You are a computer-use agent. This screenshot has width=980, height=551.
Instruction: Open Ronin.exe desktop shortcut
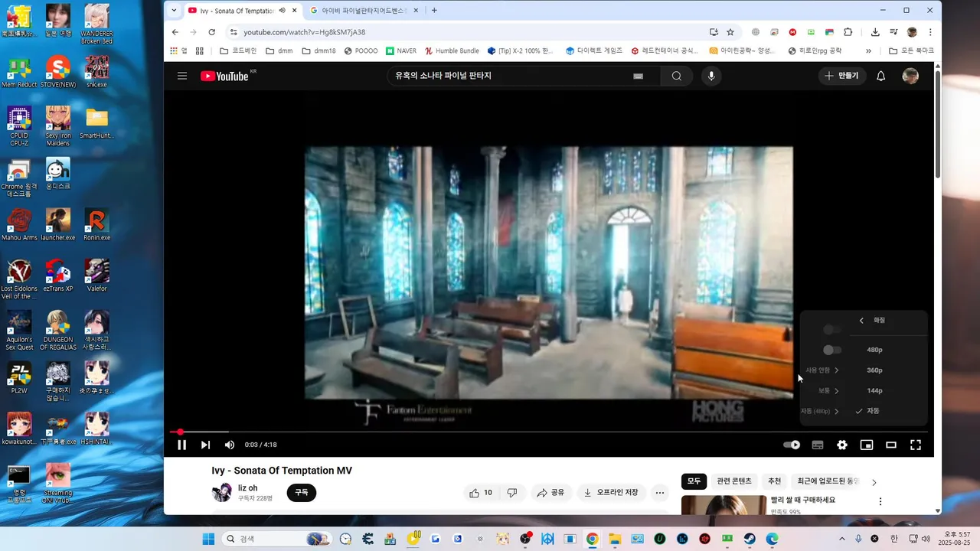pos(96,224)
